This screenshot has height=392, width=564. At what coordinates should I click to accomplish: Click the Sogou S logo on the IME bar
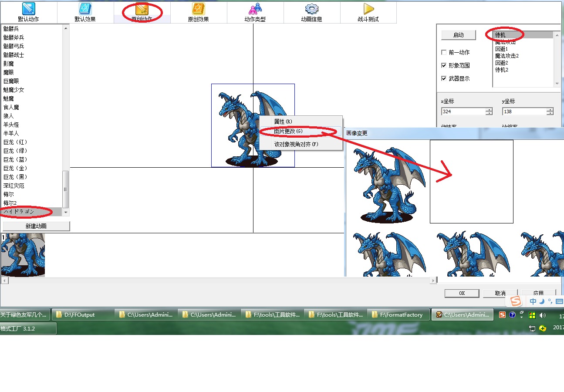516,301
